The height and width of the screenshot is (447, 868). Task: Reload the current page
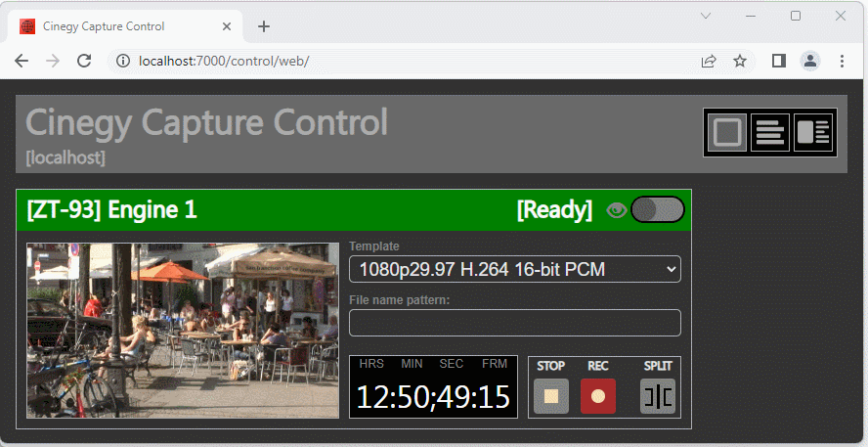pyautogui.click(x=84, y=61)
